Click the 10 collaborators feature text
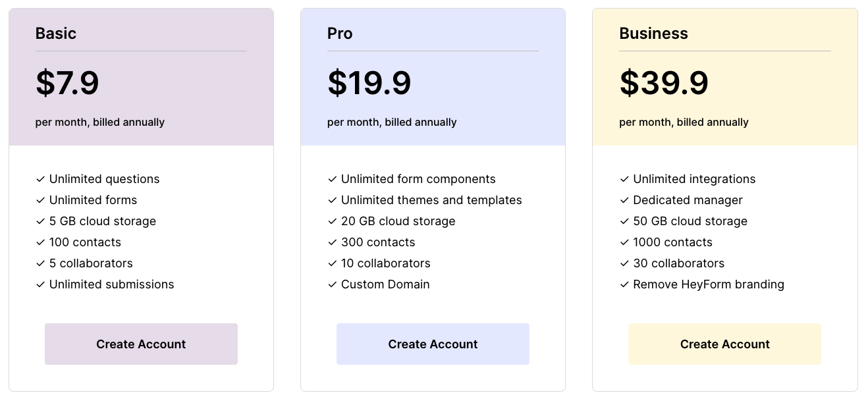 coord(385,263)
